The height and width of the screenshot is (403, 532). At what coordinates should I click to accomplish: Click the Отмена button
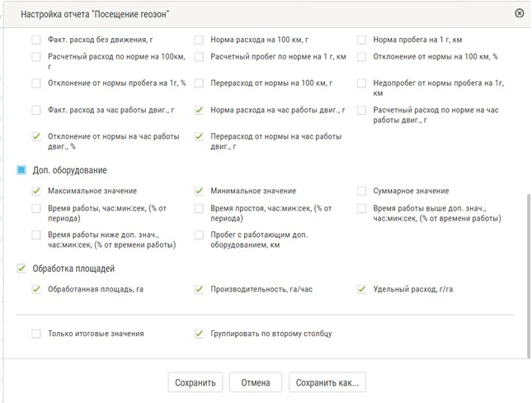[x=256, y=382]
